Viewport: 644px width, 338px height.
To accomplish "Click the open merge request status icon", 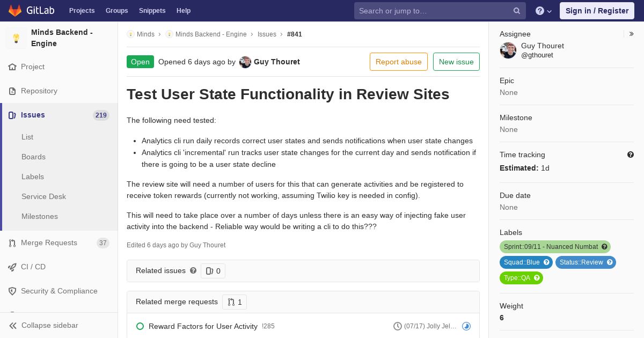I will [140, 326].
